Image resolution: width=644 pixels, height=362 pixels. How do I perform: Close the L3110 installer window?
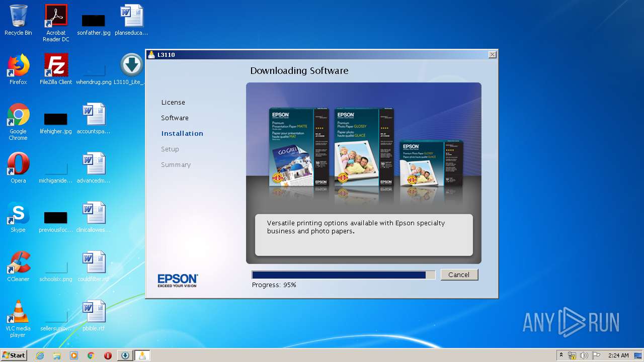point(492,54)
